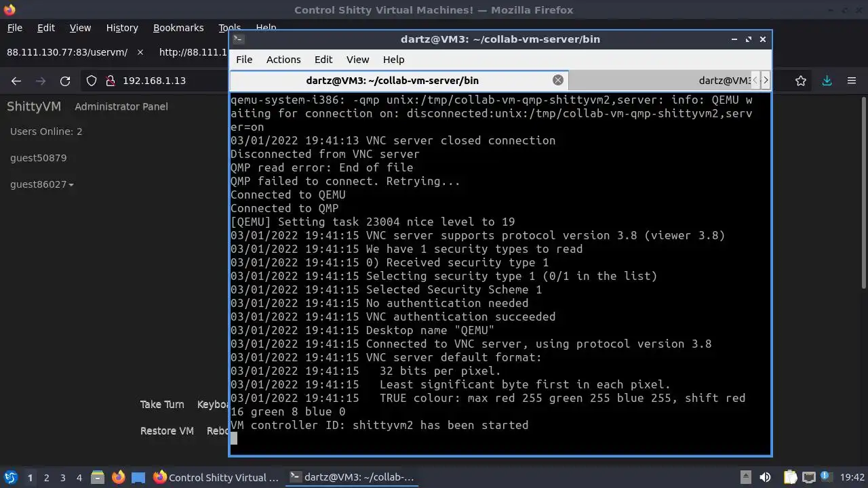This screenshot has width=868, height=488.
Task: Open the terminal File menu
Action: [244, 60]
